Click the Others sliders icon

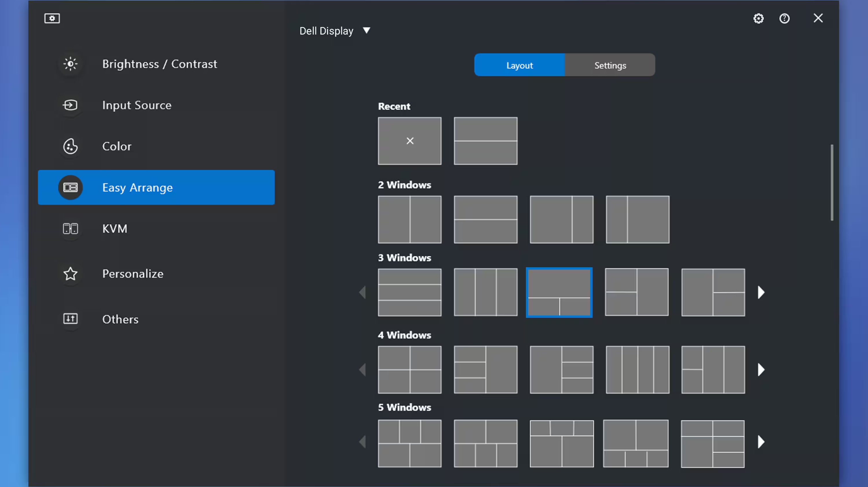pyautogui.click(x=70, y=319)
